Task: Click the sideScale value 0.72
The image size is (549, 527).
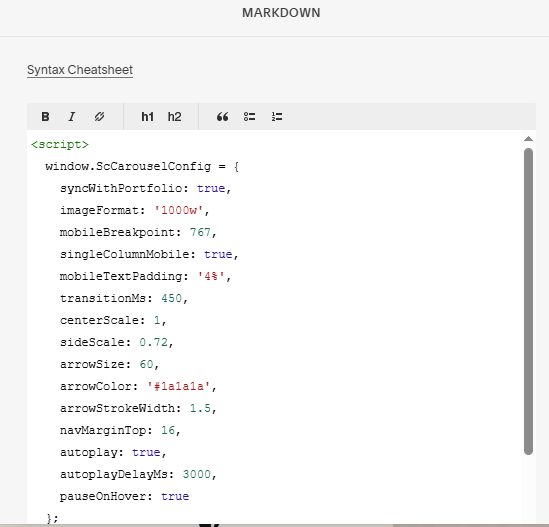Action: tap(154, 342)
